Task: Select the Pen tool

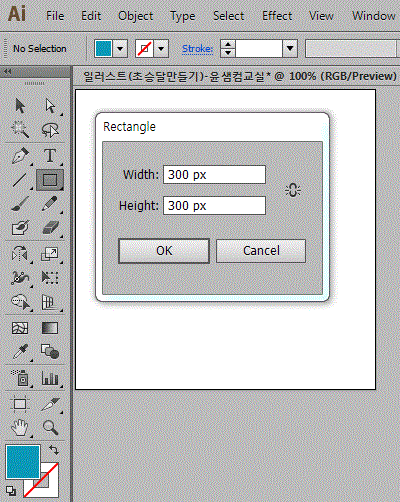Action: [20, 156]
